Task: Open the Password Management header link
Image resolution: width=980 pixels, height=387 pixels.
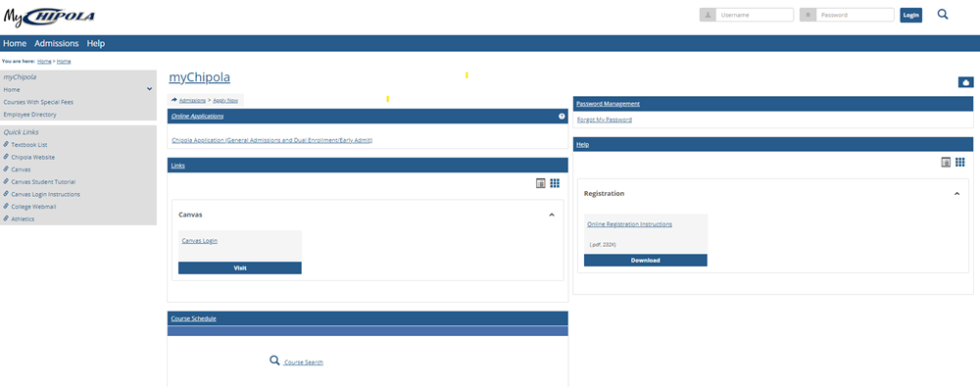Action: click(609, 104)
